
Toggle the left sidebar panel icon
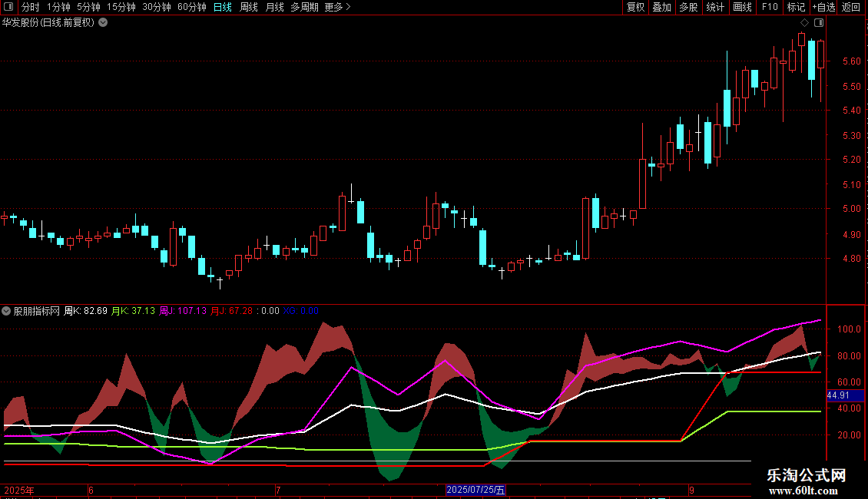tap(8, 7)
